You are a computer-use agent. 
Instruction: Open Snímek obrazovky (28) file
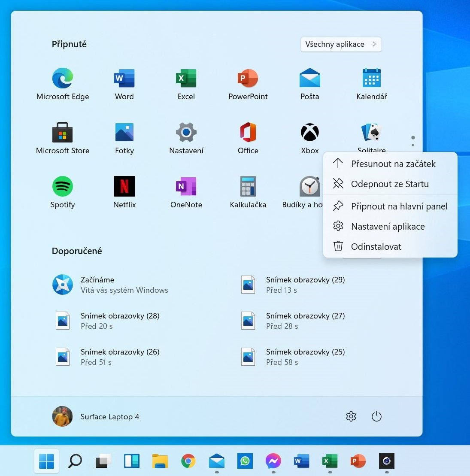tap(108, 321)
